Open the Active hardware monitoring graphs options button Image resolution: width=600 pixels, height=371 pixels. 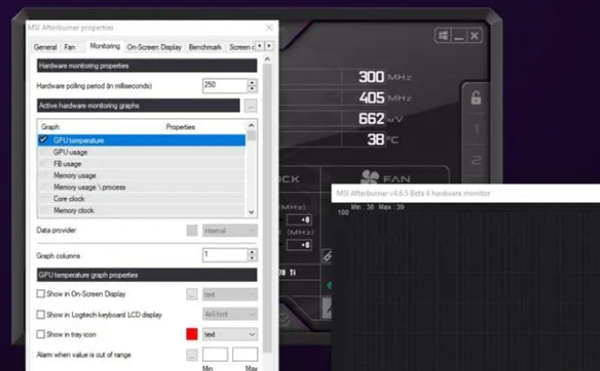[251, 106]
